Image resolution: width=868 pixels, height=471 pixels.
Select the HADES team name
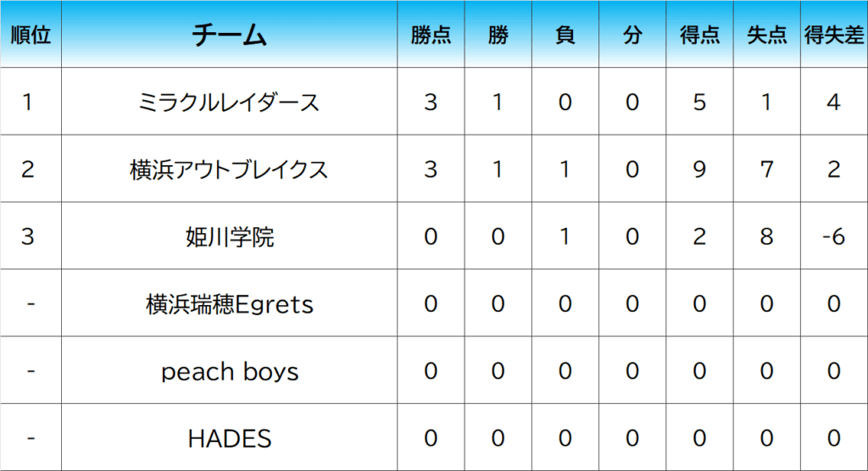click(229, 438)
